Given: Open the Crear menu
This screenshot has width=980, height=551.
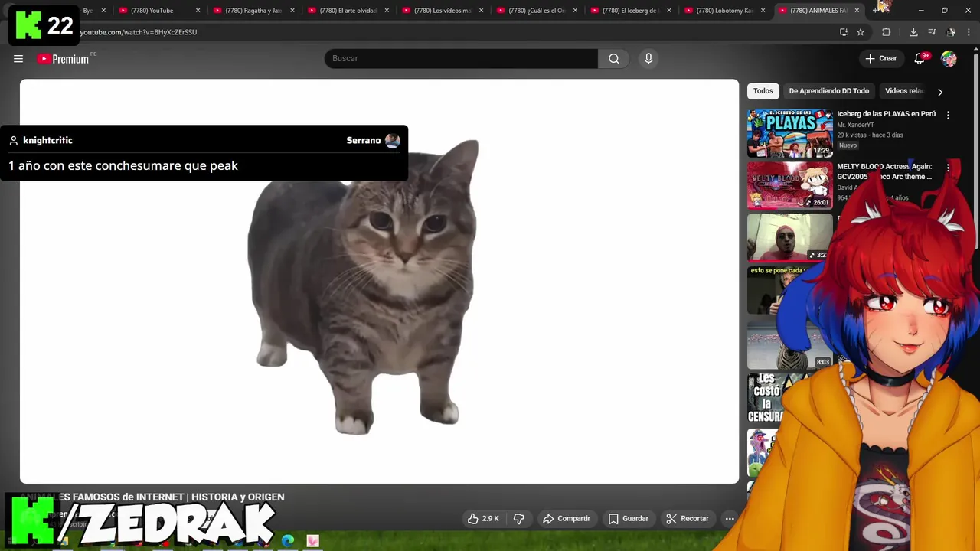Looking at the screenshot, I should click(x=881, y=59).
